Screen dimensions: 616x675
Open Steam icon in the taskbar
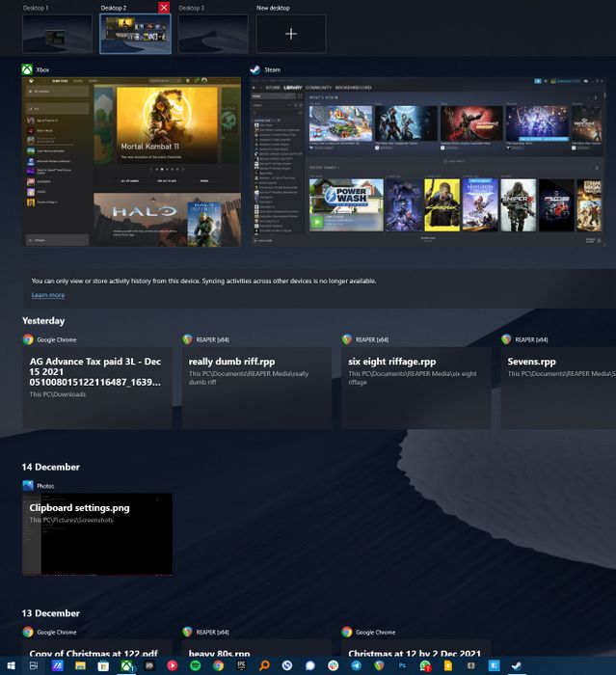tap(517, 665)
